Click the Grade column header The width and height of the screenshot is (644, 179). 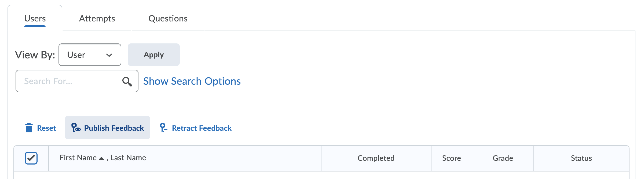pyautogui.click(x=503, y=158)
